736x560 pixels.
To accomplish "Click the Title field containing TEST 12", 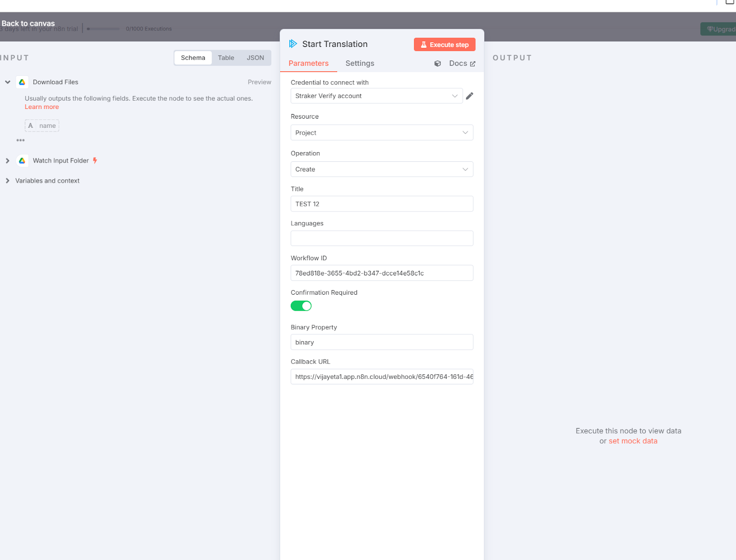I will point(382,204).
